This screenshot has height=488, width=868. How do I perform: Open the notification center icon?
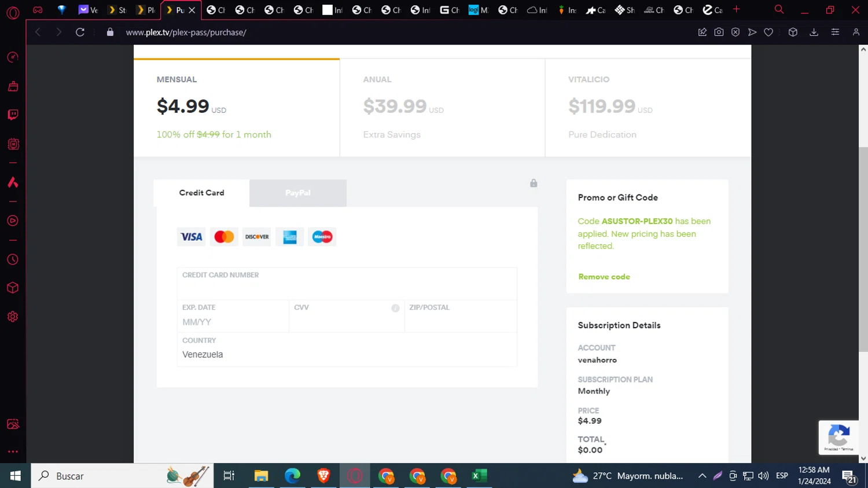[x=849, y=476]
